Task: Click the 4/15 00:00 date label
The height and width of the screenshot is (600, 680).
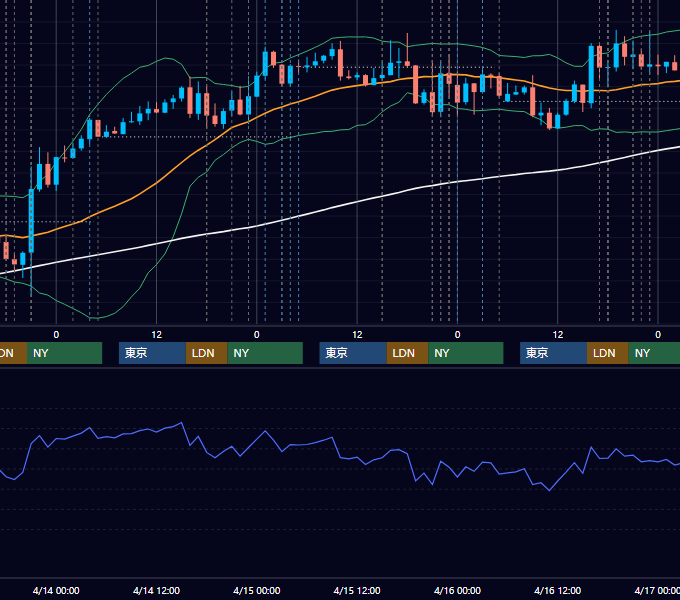Action: (257, 590)
